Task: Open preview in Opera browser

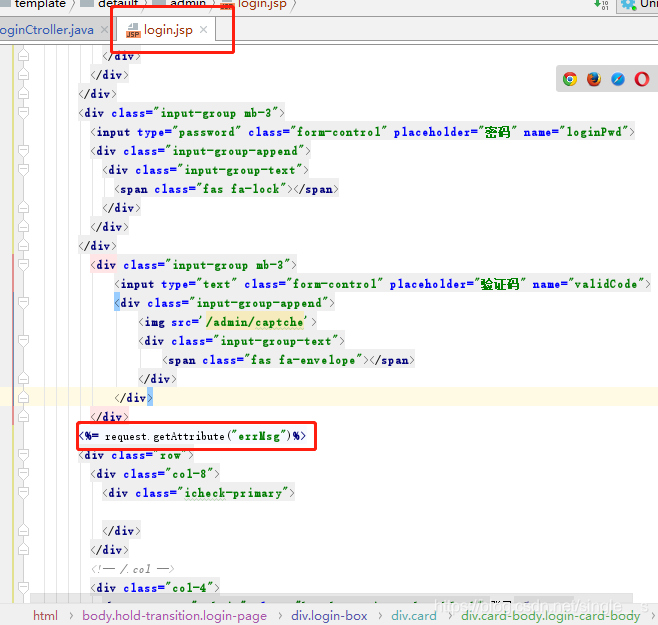Action: (642, 79)
